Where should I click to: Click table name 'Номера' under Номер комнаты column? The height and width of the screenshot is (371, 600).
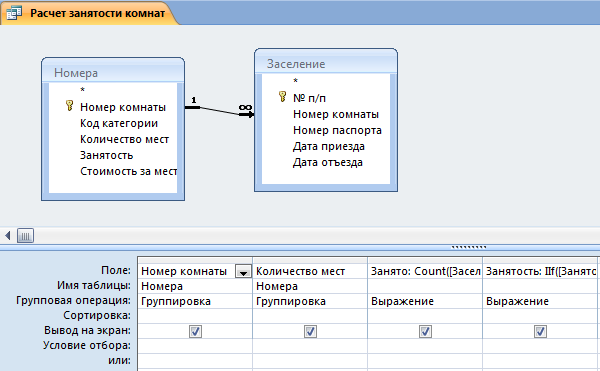pos(195,286)
